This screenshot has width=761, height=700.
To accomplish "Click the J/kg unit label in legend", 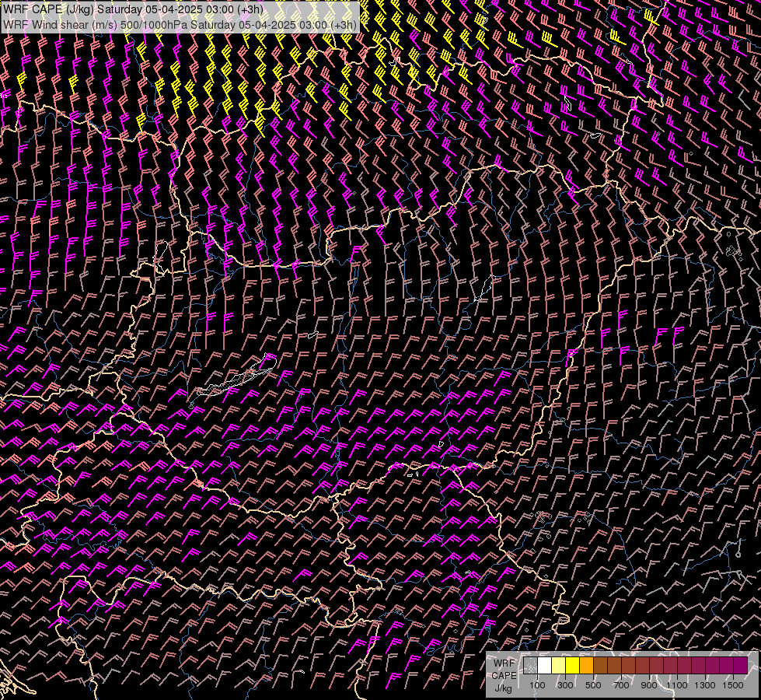I will coord(503,688).
